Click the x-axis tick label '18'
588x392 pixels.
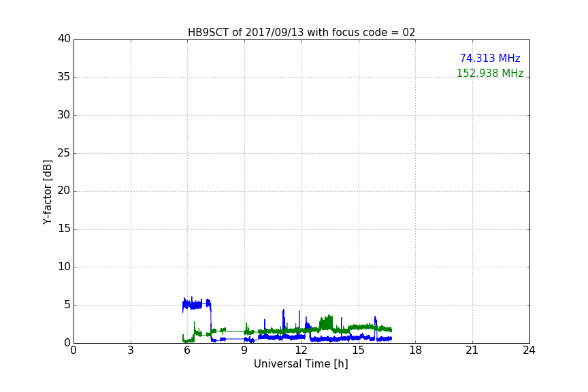point(415,350)
